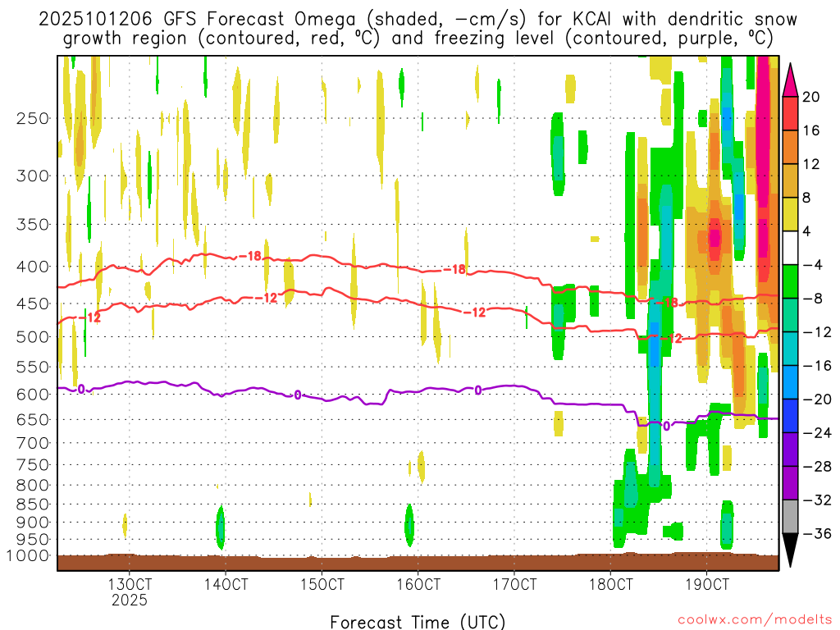This screenshot has height=630, width=840.
Task: Click the 350 pressure level label
Action: click(x=33, y=225)
